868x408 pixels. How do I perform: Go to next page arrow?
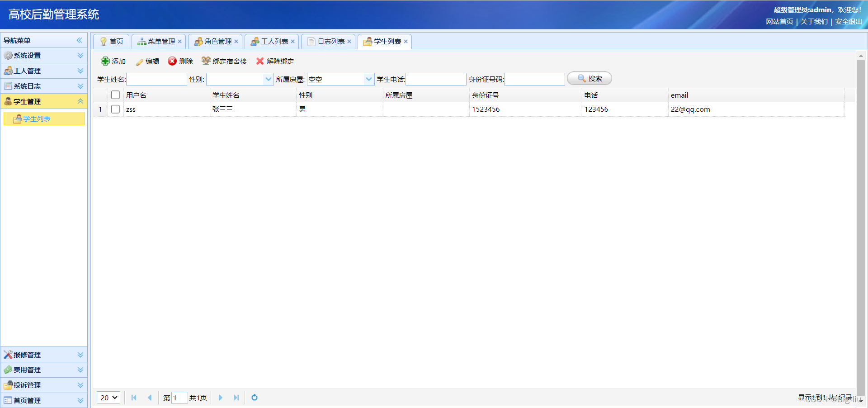(221, 398)
